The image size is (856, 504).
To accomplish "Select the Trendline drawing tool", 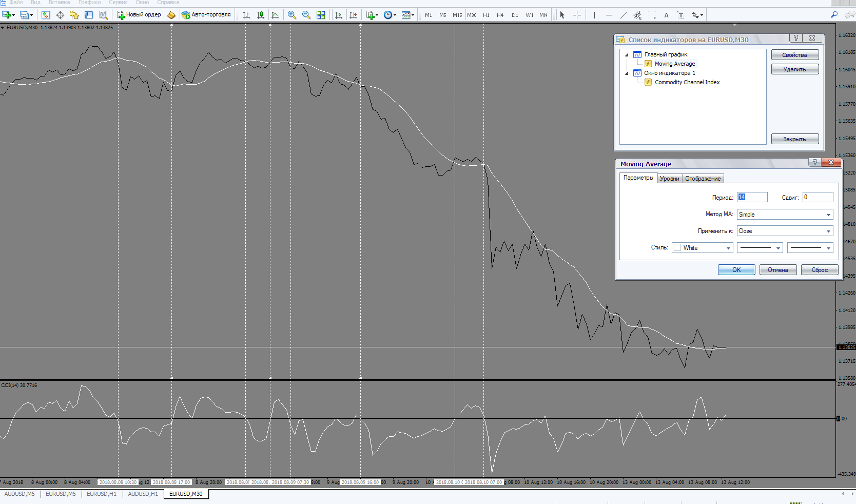I will coord(624,15).
